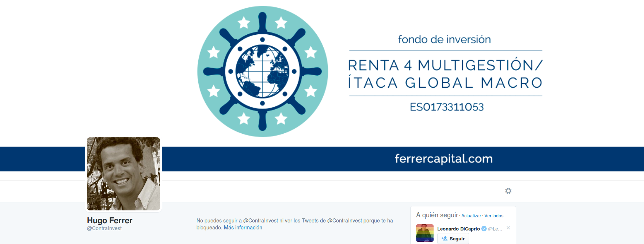Click Leonardo DiCaprio's verified badge

(x=484, y=229)
